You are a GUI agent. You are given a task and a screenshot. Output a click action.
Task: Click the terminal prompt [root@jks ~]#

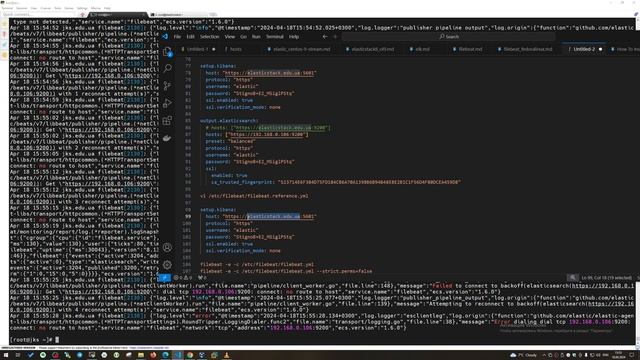[31, 340]
